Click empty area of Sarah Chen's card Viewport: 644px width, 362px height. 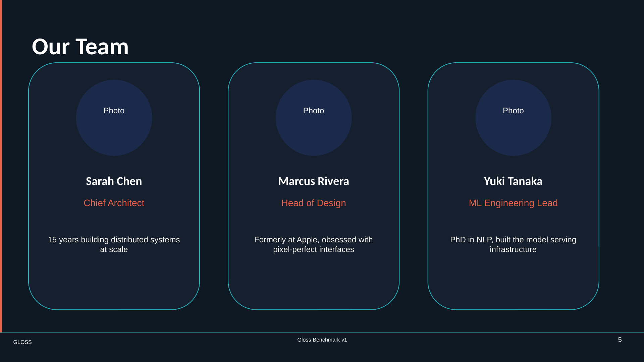114,282
